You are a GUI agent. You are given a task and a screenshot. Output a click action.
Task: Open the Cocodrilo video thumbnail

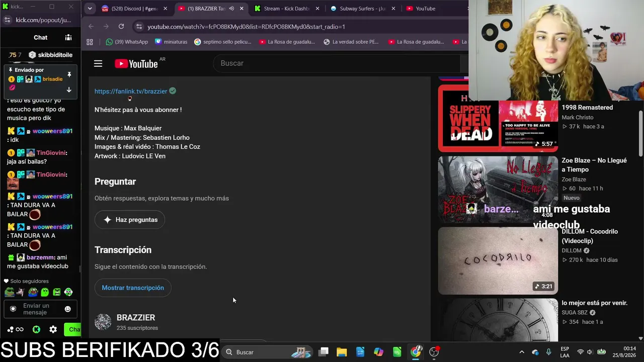(498, 261)
